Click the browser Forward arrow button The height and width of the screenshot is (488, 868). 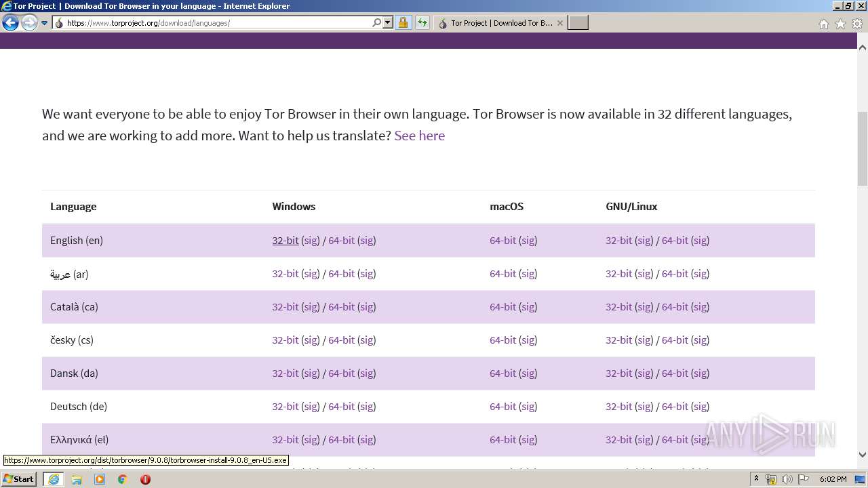[29, 23]
